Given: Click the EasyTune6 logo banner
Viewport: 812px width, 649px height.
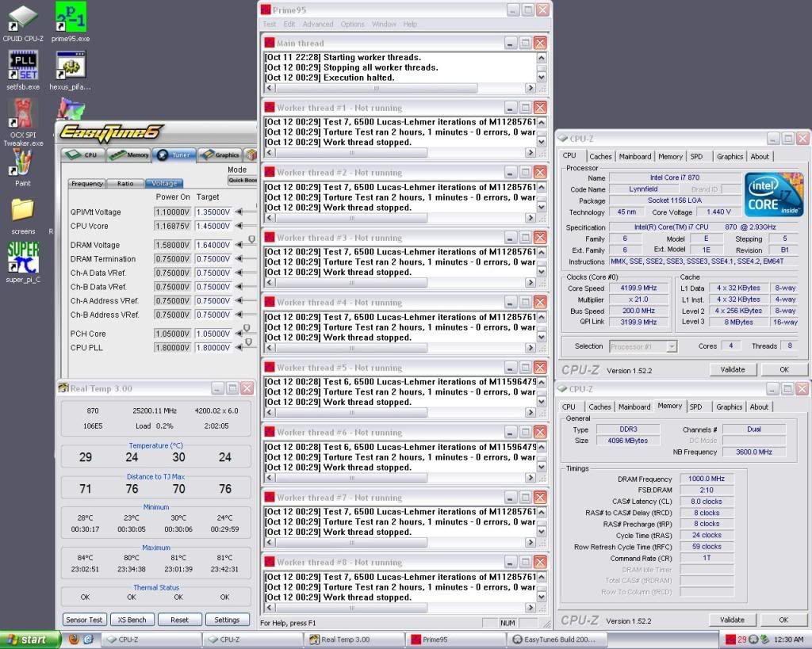Looking at the screenshot, I should point(111,134).
